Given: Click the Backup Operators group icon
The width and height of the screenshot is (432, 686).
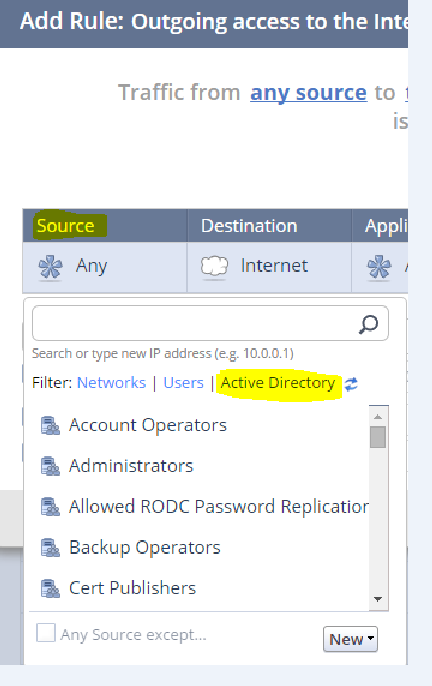Looking at the screenshot, I should pos(50,547).
